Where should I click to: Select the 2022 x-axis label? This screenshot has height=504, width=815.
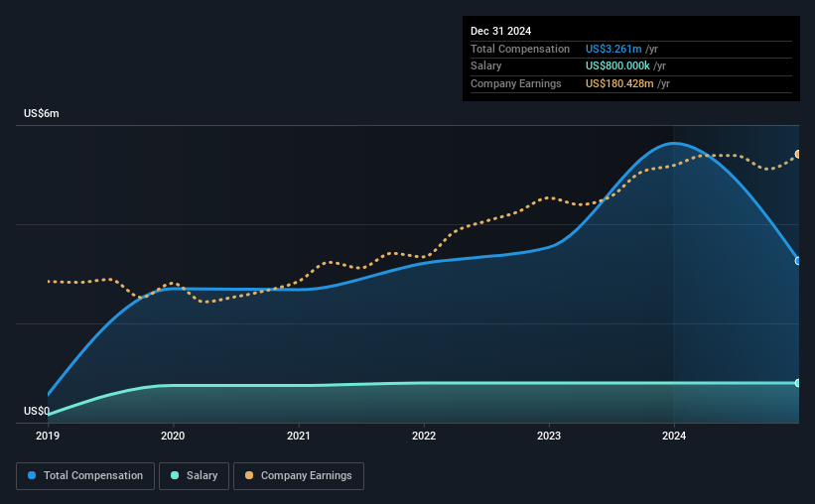pyautogui.click(x=424, y=436)
